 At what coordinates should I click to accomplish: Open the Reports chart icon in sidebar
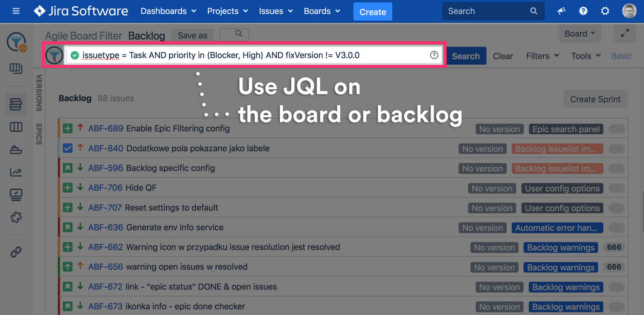click(16, 172)
